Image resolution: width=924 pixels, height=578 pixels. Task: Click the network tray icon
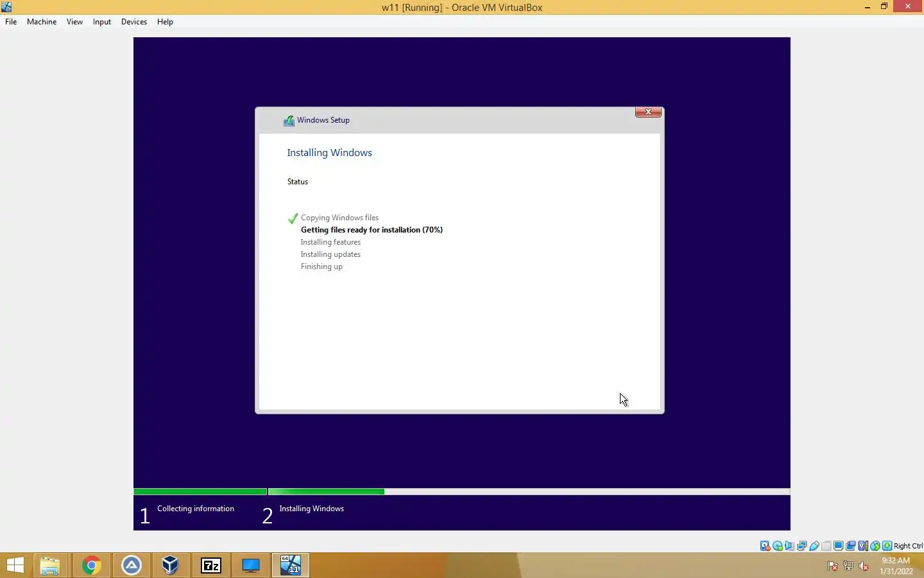pos(848,566)
